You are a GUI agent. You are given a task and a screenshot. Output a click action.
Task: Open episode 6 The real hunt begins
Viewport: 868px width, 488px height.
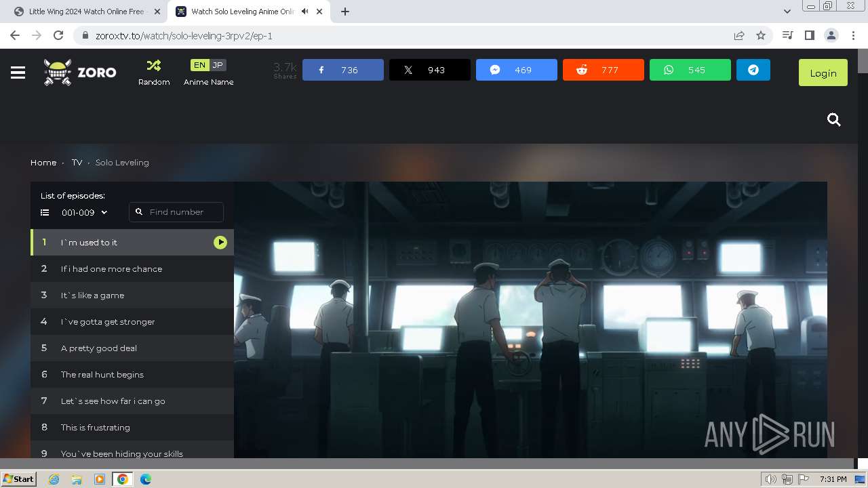(x=132, y=374)
